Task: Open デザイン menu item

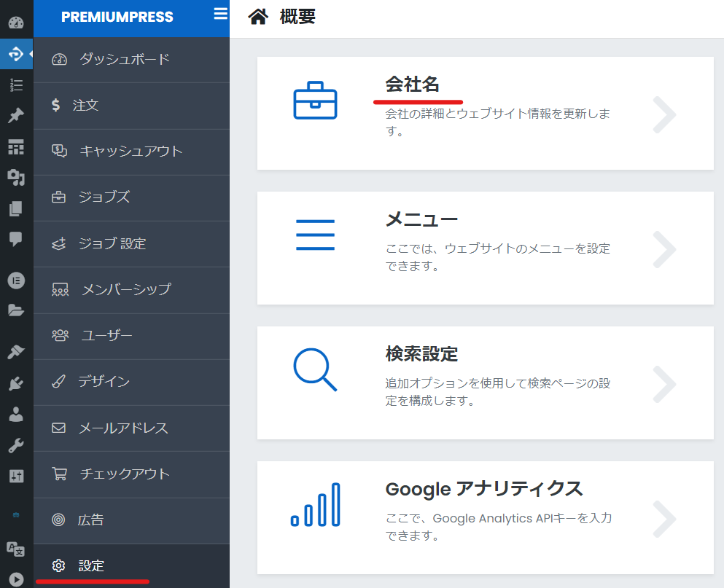Action: click(x=131, y=382)
